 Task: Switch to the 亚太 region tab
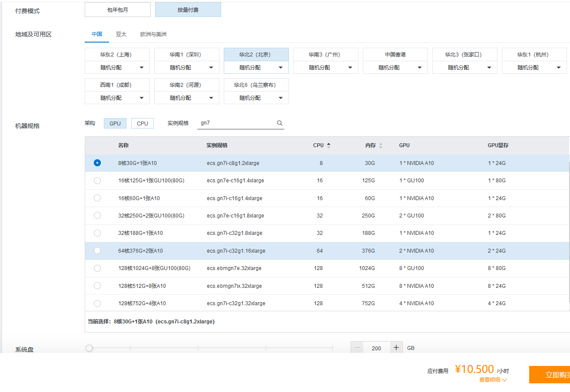(x=121, y=34)
